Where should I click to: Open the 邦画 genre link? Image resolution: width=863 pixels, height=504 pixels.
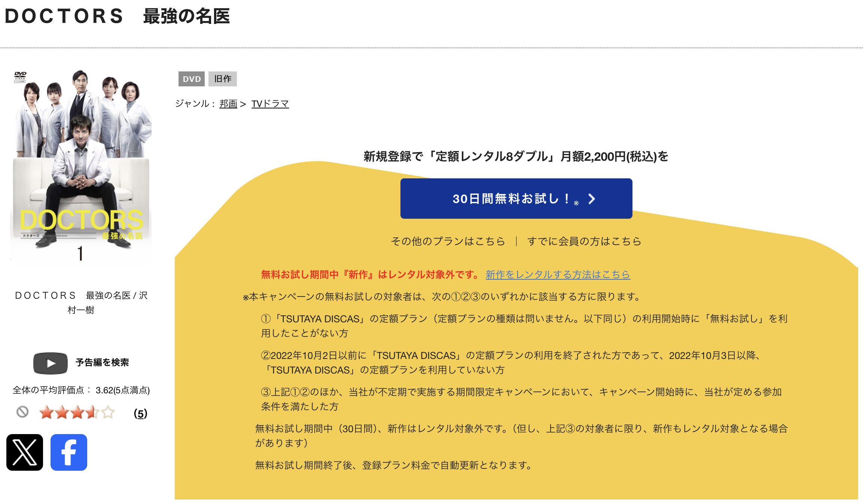[228, 104]
